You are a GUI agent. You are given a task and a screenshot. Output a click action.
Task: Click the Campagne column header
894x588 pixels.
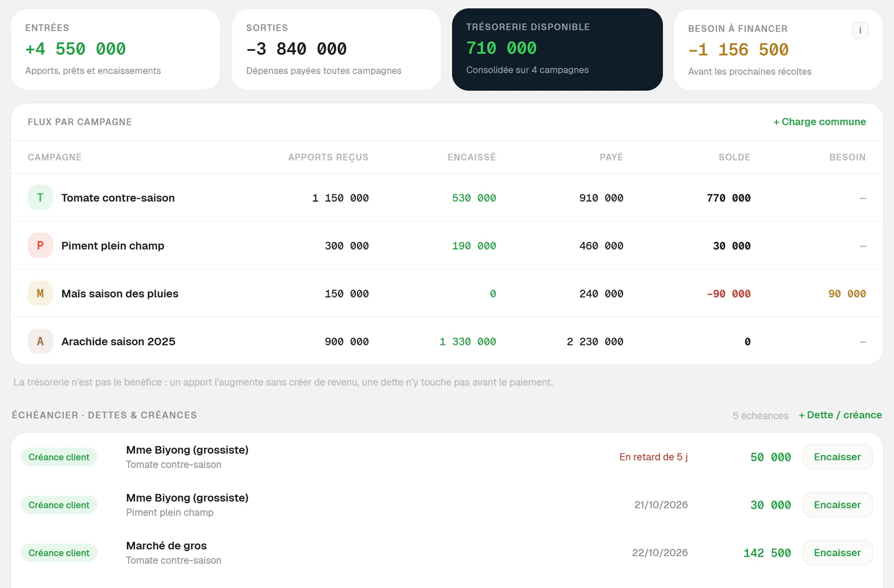tap(55, 157)
